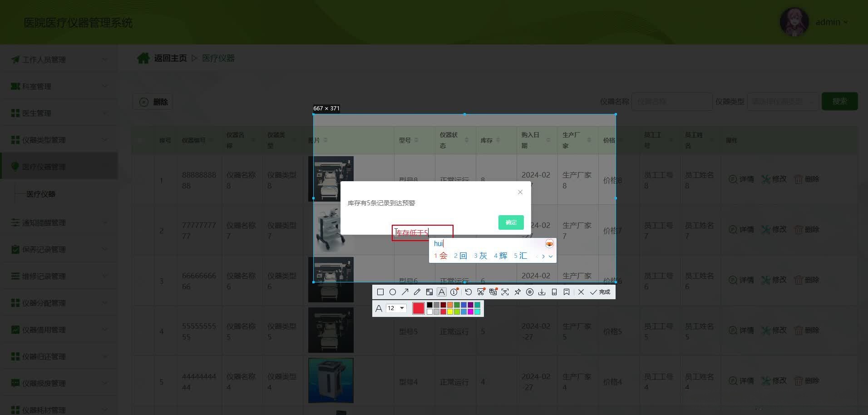
Task: Pick the yellow color swatch
Action: click(450, 311)
